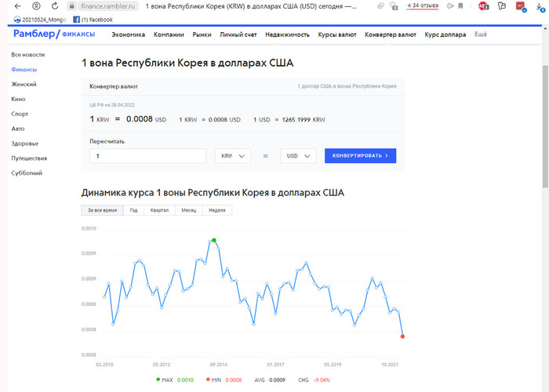Open the 'Курсы валют' nav tab

[337, 34]
